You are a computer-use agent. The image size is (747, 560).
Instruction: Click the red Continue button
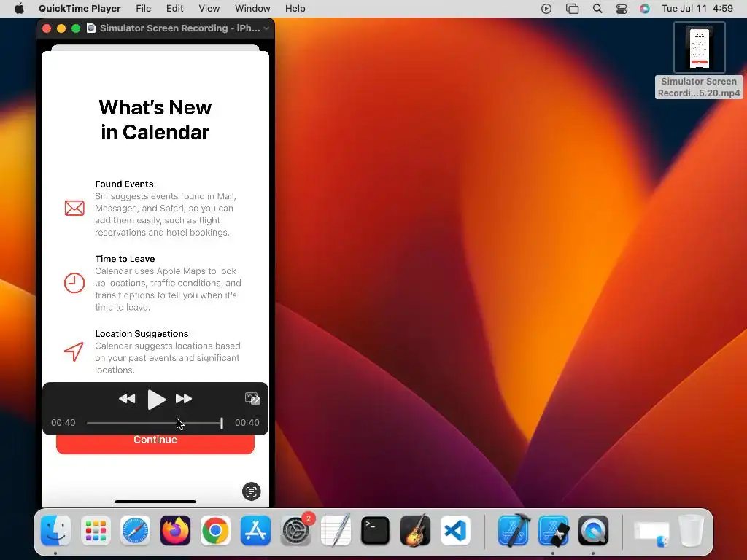(x=155, y=444)
